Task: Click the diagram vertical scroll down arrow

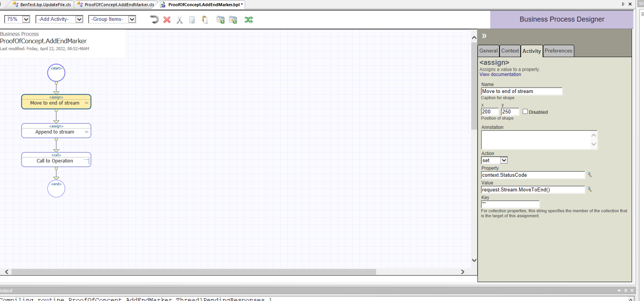Action: (x=474, y=260)
